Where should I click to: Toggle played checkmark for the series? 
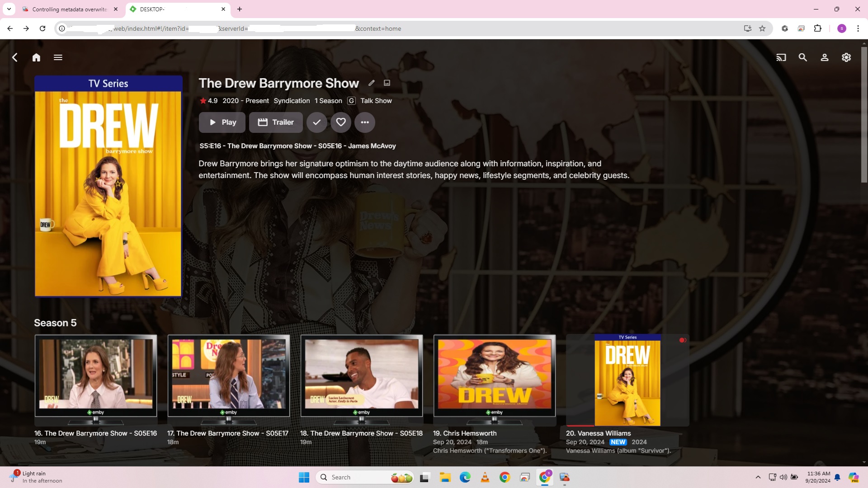tap(317, 122)
